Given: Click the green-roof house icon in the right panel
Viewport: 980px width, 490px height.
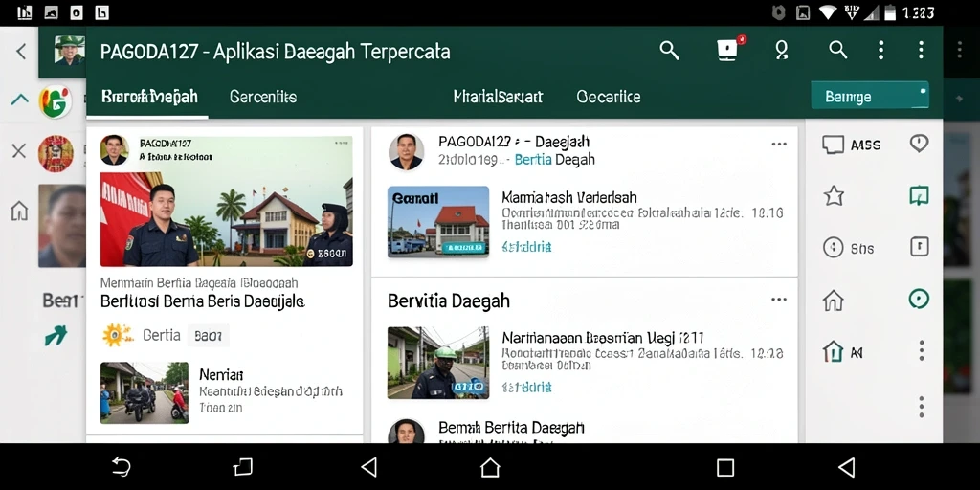Looking at the screenshot, I should click(x=834, y=352).
